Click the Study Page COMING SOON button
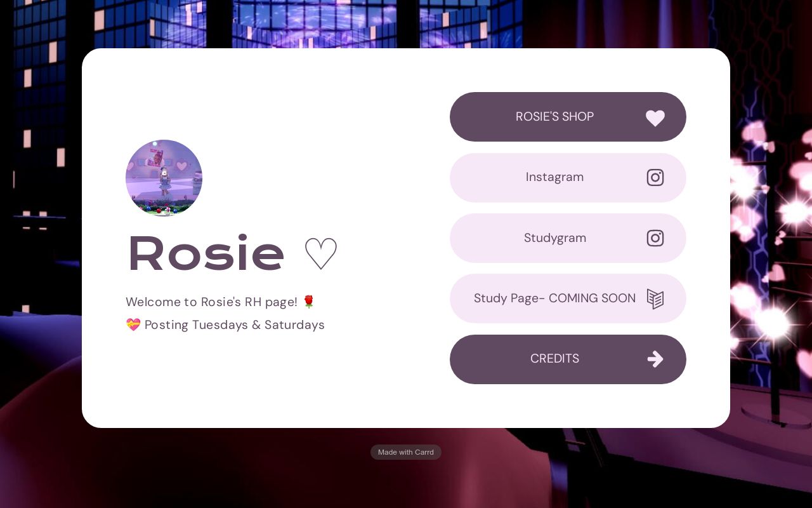This screenshot has height=508, width=812. pos(554,298)
